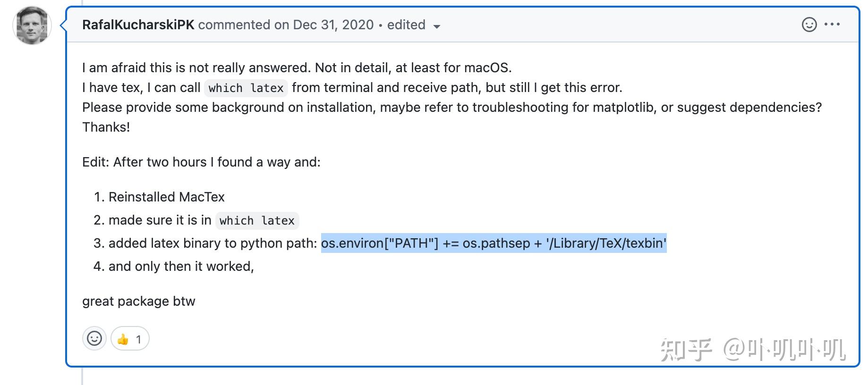Open RafalKucharskiPK's profile link
The image size is (868, 385).
pos(138,25)
